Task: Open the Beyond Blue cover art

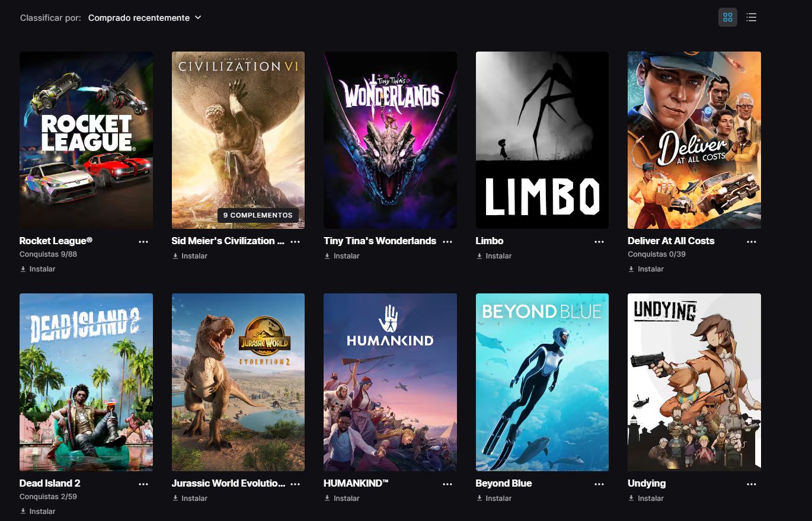Action: [x=542, y=382]
